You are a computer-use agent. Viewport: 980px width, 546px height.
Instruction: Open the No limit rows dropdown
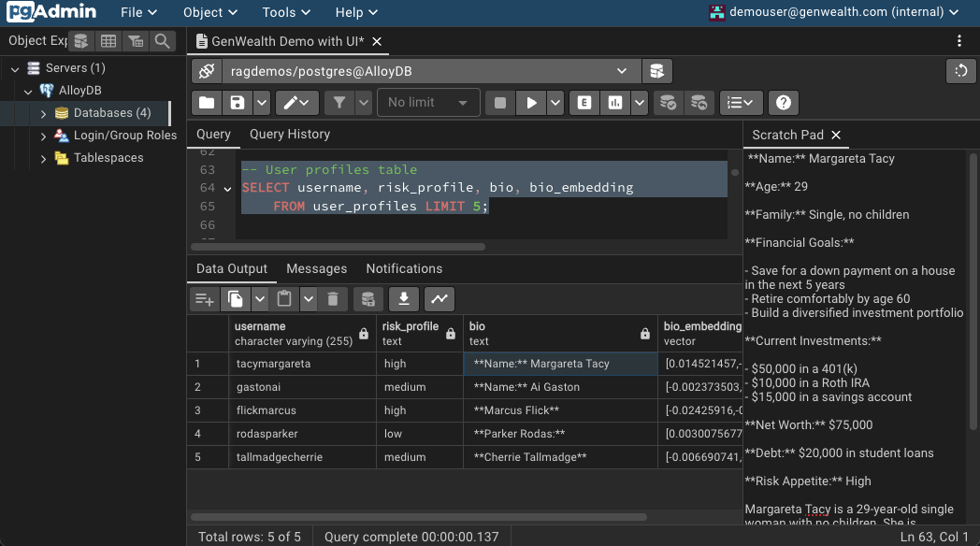click(x=428, y=103)
